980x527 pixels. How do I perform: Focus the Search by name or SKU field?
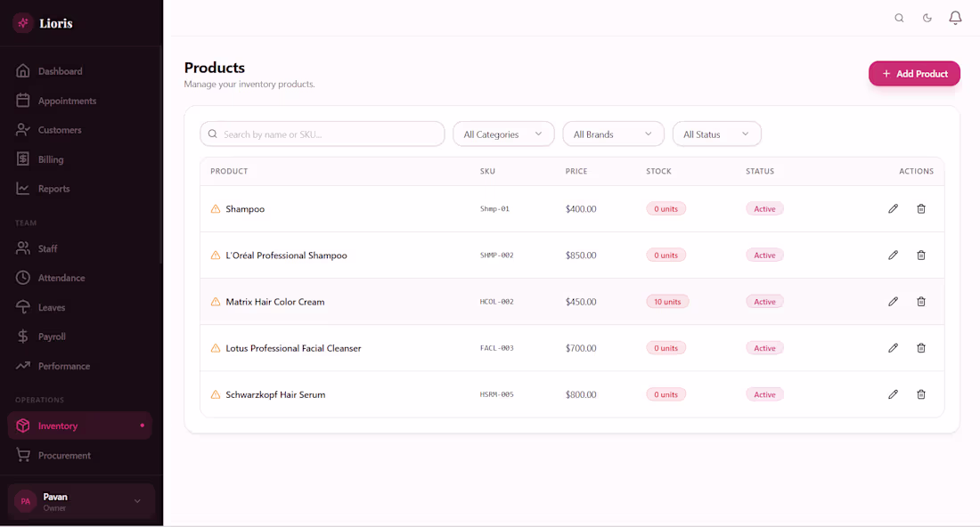[x=322, y=134]
